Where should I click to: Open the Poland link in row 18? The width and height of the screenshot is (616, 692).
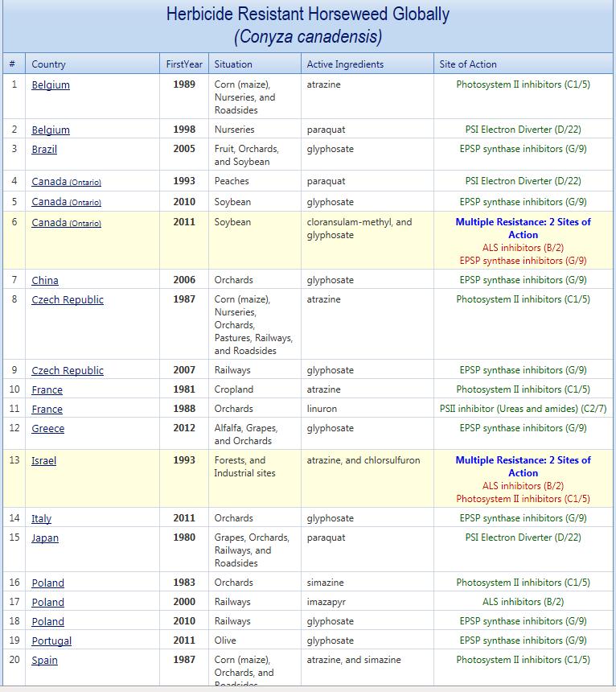click(x=47, y=621)
